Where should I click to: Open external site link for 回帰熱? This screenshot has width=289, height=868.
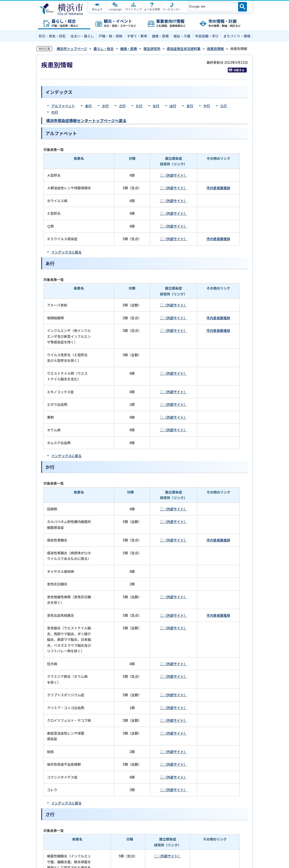coord(173,509)
